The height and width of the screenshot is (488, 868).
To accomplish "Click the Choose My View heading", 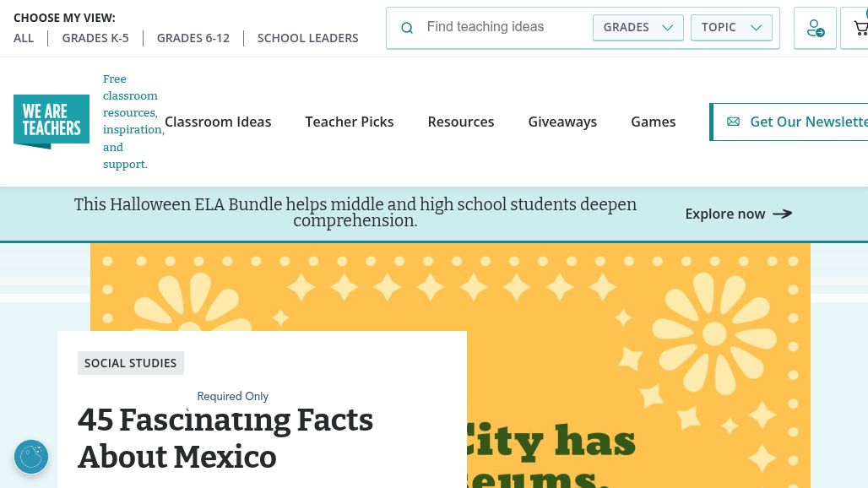I will [64, 18].
